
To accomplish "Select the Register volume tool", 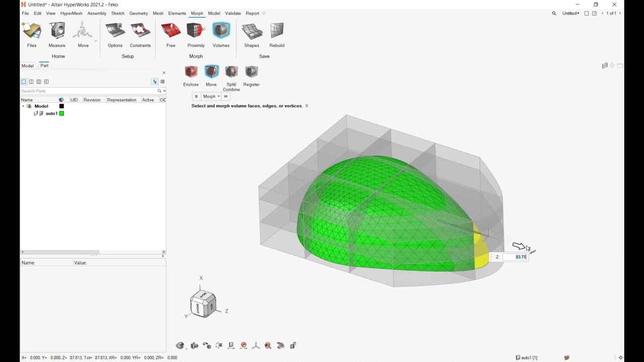I will click(252, 76).
